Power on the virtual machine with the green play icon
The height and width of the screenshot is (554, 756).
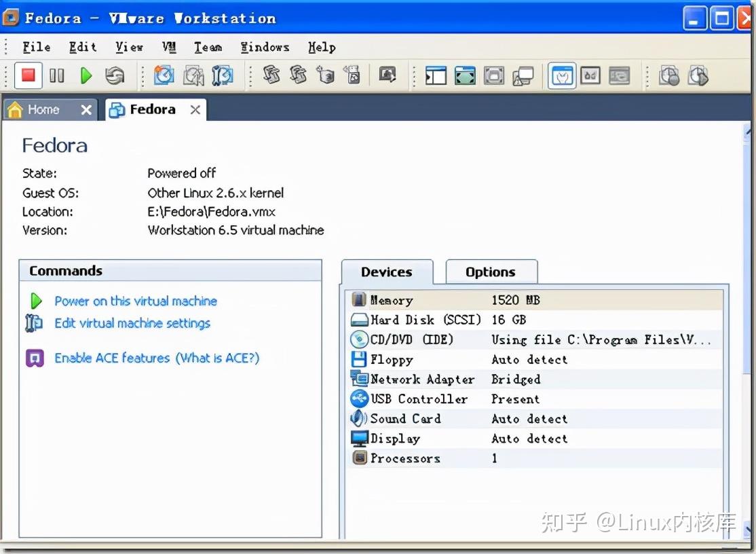tap(86, 75)
